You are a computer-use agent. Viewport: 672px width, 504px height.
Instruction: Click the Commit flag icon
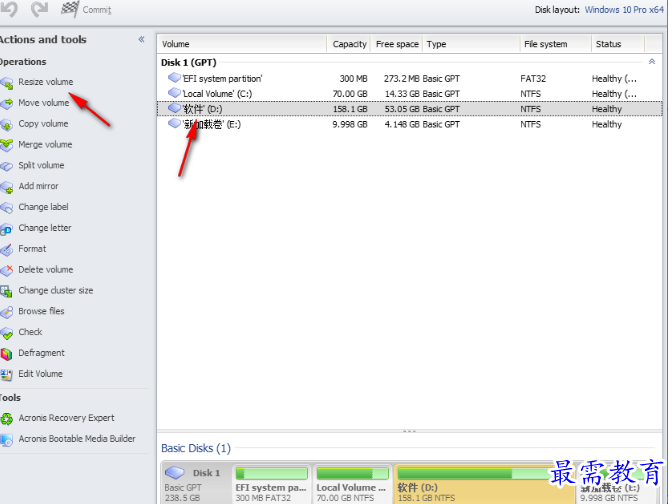[x=70, y=9]
